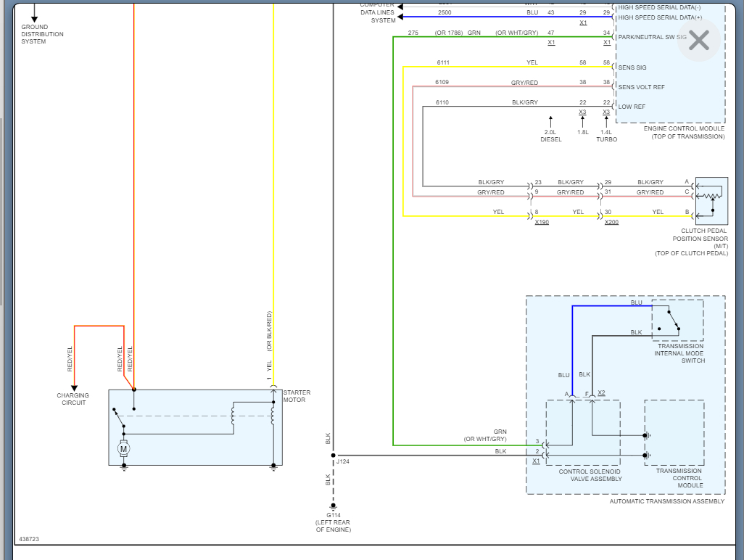
Task: Click TRANSMISSION INTERNAL MODE SWITCH label
Action: tap(679, 353)
